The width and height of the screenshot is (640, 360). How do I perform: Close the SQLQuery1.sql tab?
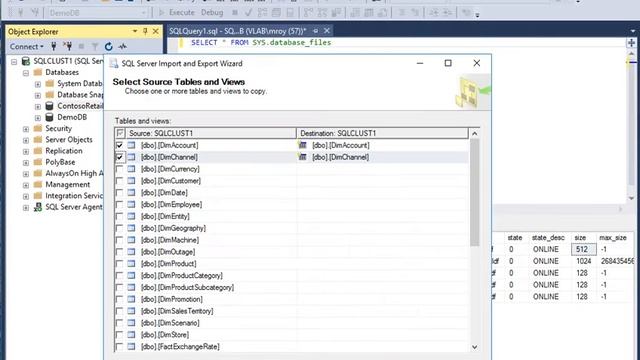(327, 31)
